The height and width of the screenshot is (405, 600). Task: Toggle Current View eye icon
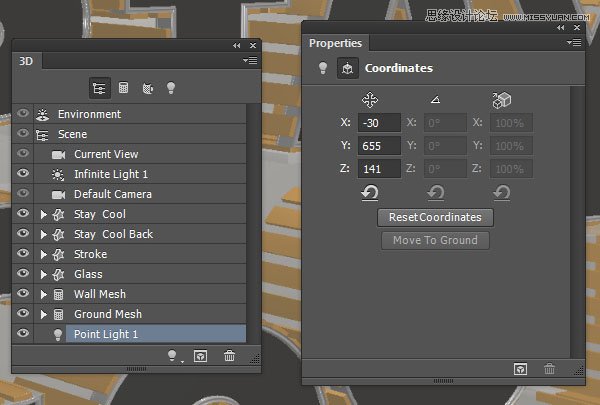[x=23, y=153]
